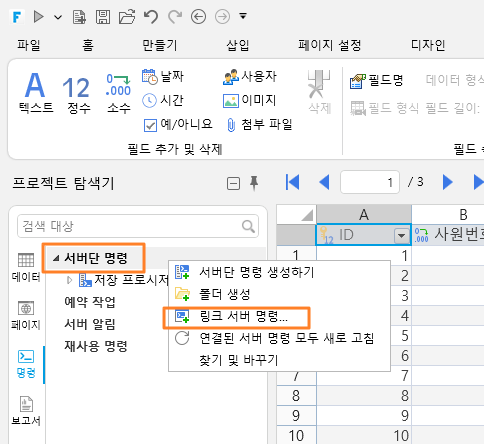Image resolution: width=484 pixels, height=444 pixels.
Task: Choose 서버단 명령 생성하기 in context menu
Action: click(x=279, y=272)
